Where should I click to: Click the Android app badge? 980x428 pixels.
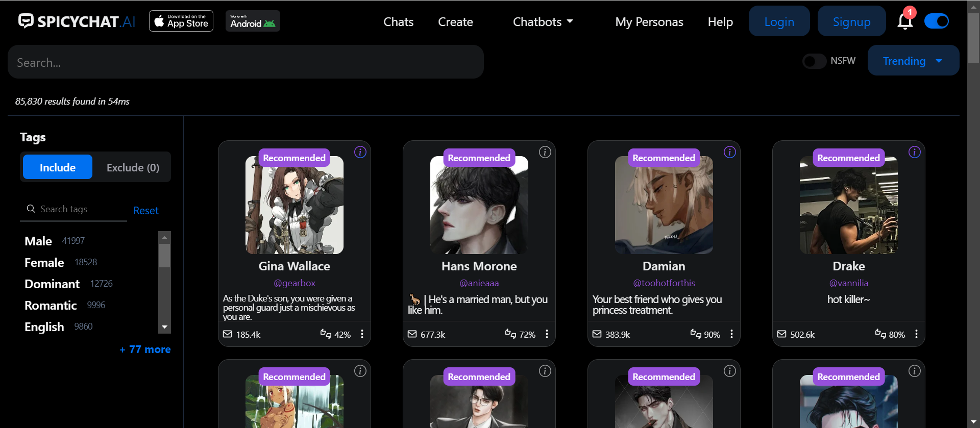click(253, 21)
